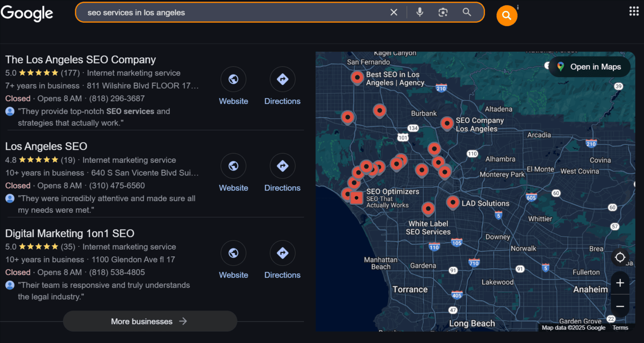Click the (177) reviews count

tap(70, 73)
